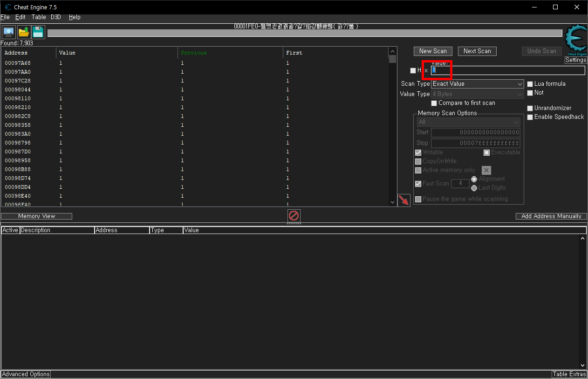The image size is (588, 379).
Task: Click the results list scroll-down arrow
Action: (392, 202)
